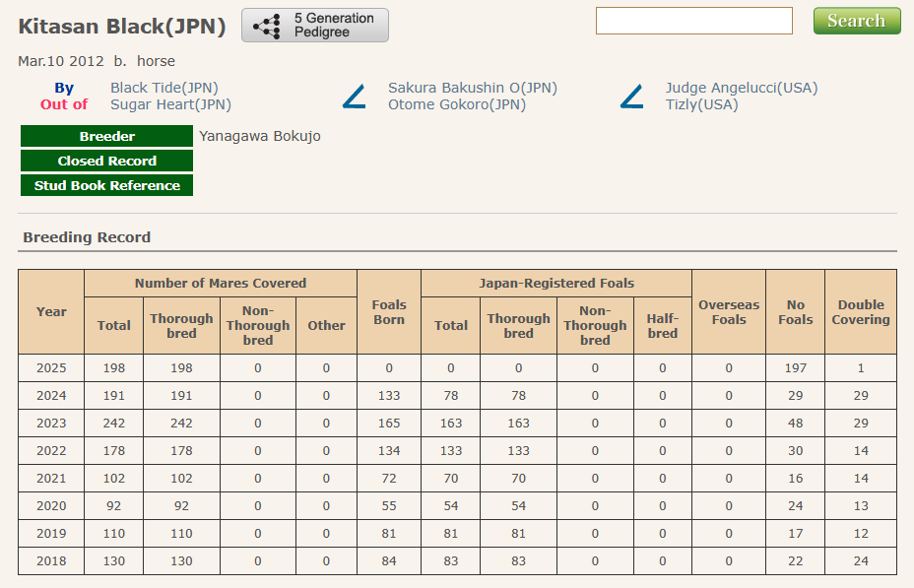Click Foals Born value 84 for 2018

pyautogui.click(x=389, y=561)
